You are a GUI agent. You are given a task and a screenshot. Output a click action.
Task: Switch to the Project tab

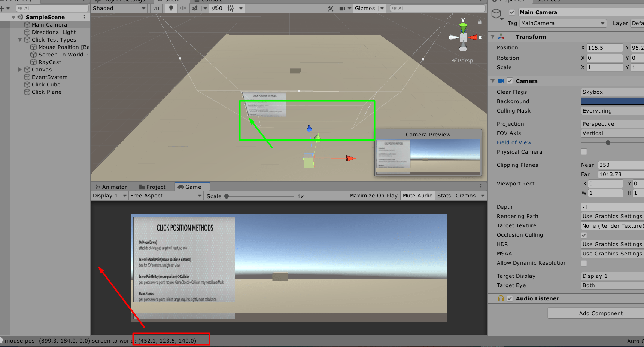point(154,187)
